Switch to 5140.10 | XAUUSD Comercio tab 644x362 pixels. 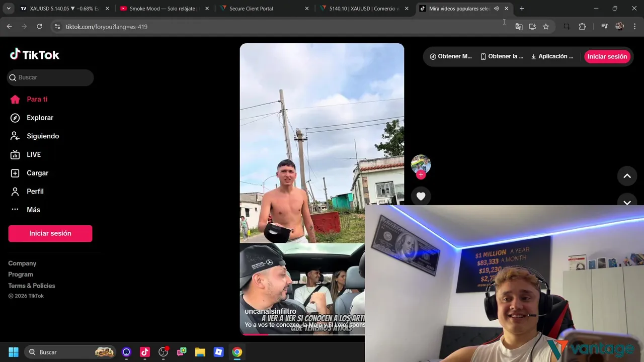coord(365,9)
